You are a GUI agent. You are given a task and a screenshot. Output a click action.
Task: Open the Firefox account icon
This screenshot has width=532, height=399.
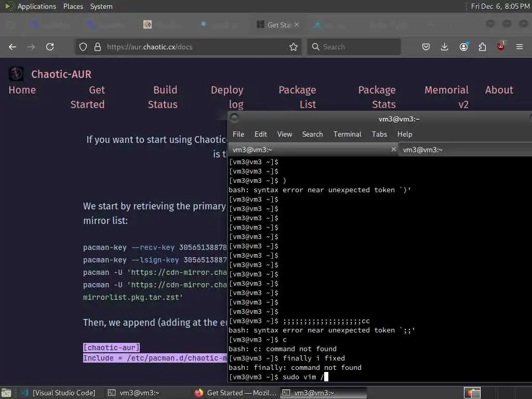[463, 47]
